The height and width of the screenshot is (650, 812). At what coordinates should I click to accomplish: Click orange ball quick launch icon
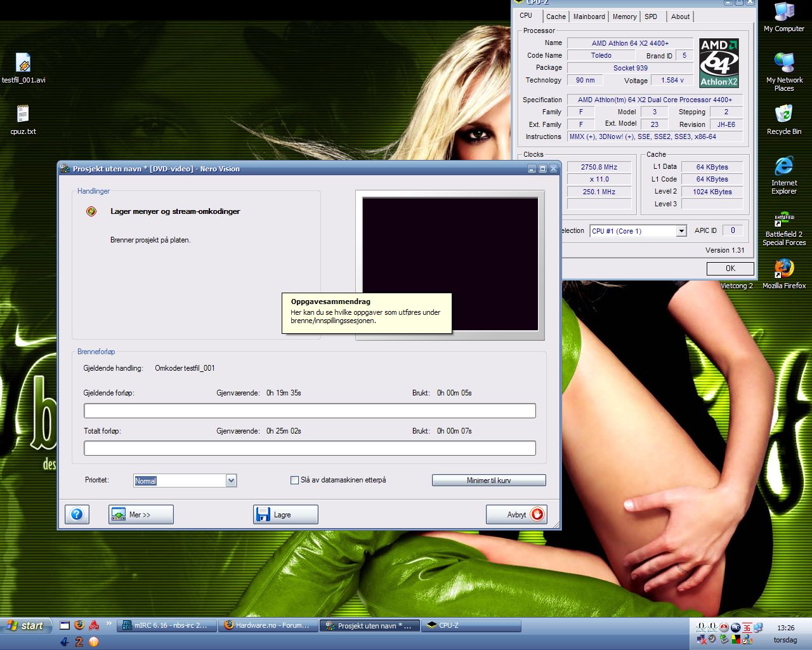point(94,642)
